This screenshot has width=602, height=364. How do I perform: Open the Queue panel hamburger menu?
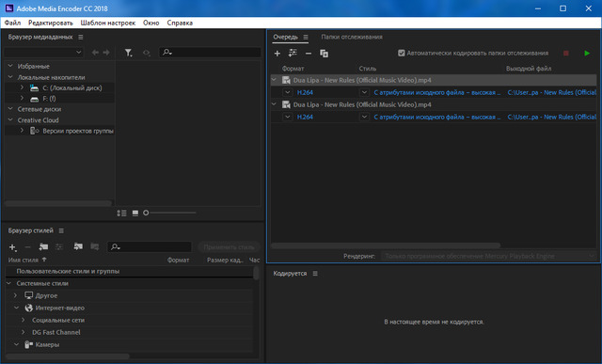point(306,37)
